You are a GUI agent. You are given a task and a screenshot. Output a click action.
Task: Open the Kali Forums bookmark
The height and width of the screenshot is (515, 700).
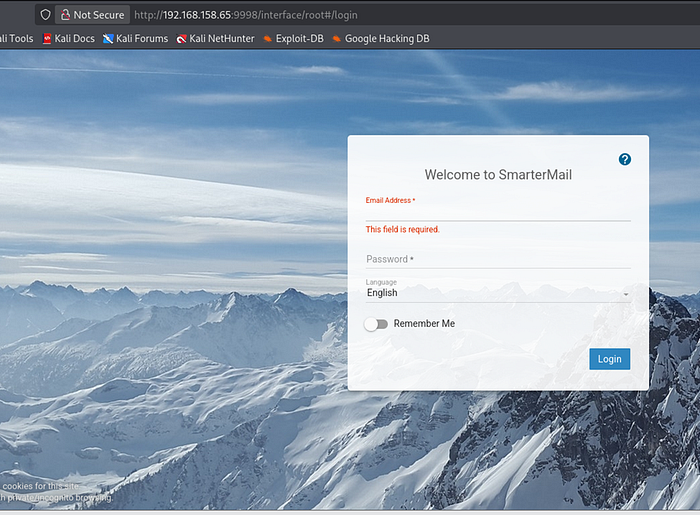tap(136, 39)
